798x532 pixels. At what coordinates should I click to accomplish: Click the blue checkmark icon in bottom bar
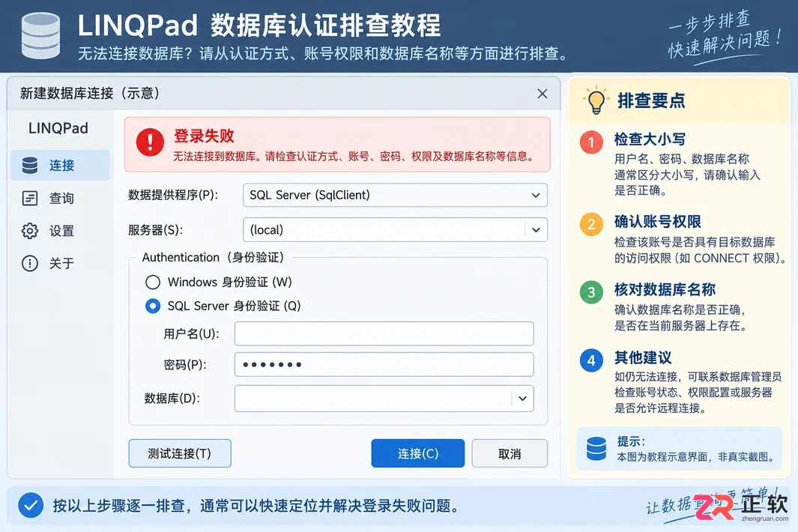coord(31,506)
